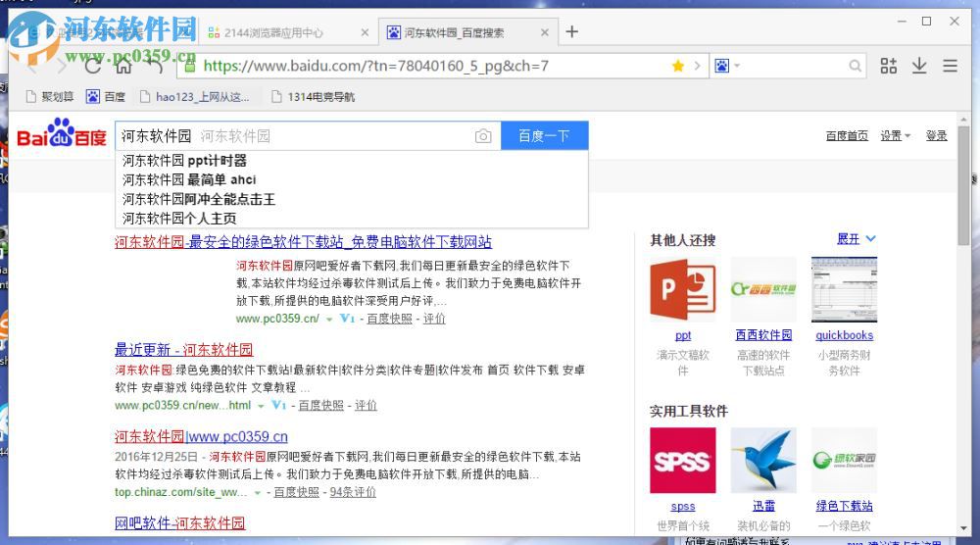Viewport: 980px width, 545px height.
Task: Open the downloads arrow icon
Action: [x=919, y=65]
